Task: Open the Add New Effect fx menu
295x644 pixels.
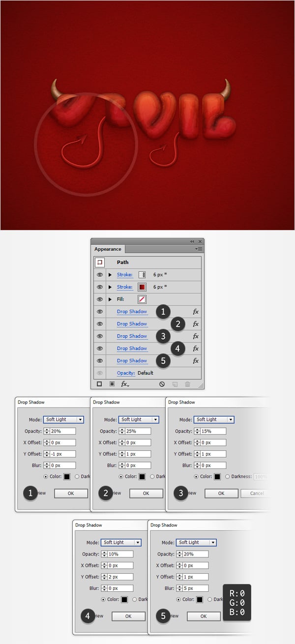Action: [125, 384]
